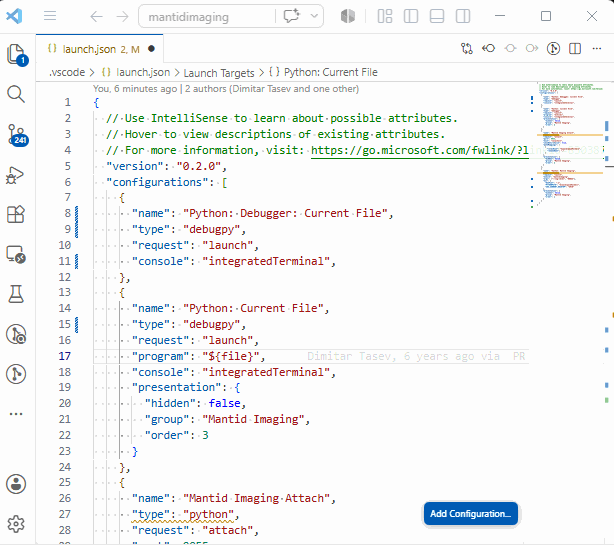
Task: Click the "${file}" program value
Action: (231, 356)
